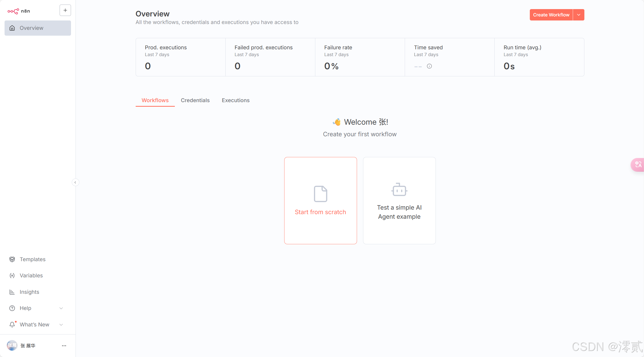This screenshot has height=357, width=644.
Task: Click the Create Workflow button
Action: tap(551, 15)
